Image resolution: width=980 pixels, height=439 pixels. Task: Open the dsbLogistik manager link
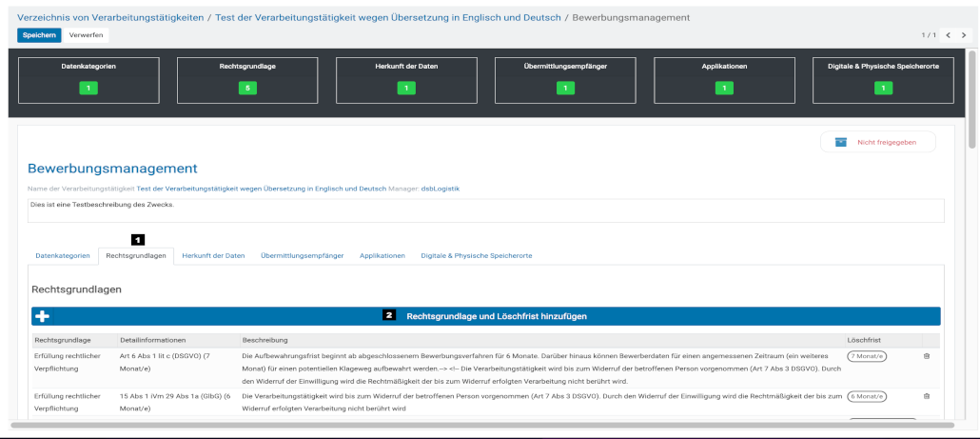click(441, 189)
